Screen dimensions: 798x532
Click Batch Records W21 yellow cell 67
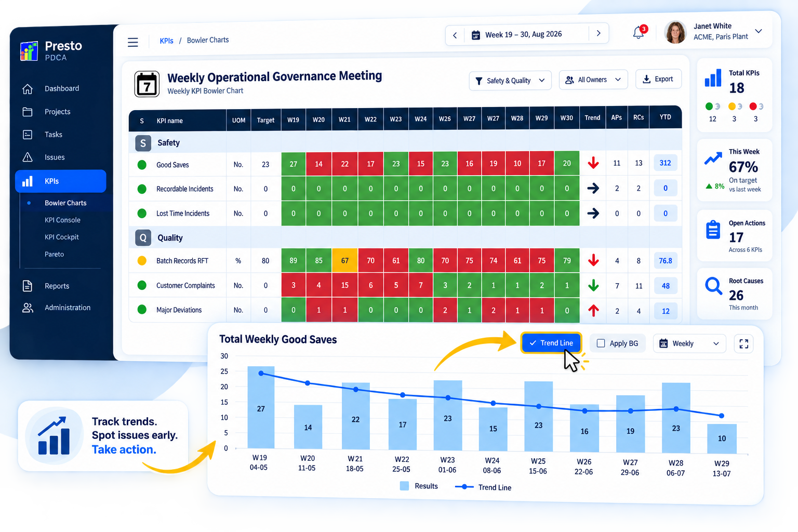click(x=344, y=260)
